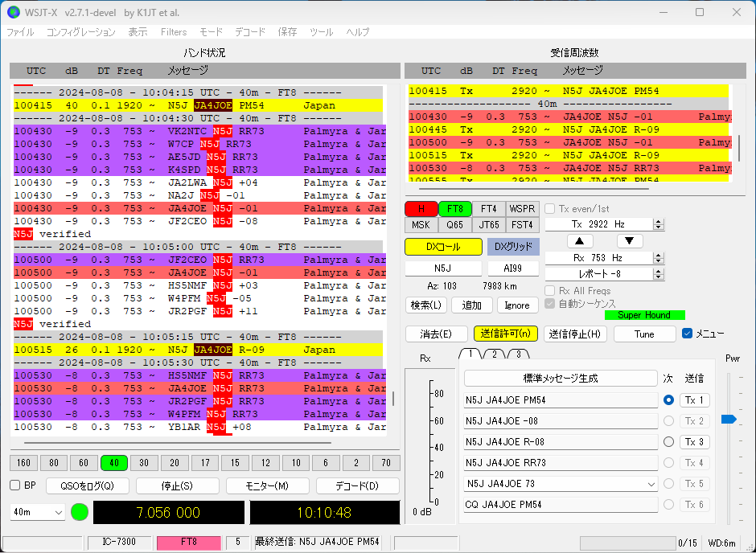Switch to the 12 band button
The image size is (756, 553).
(x=265, y=463)
